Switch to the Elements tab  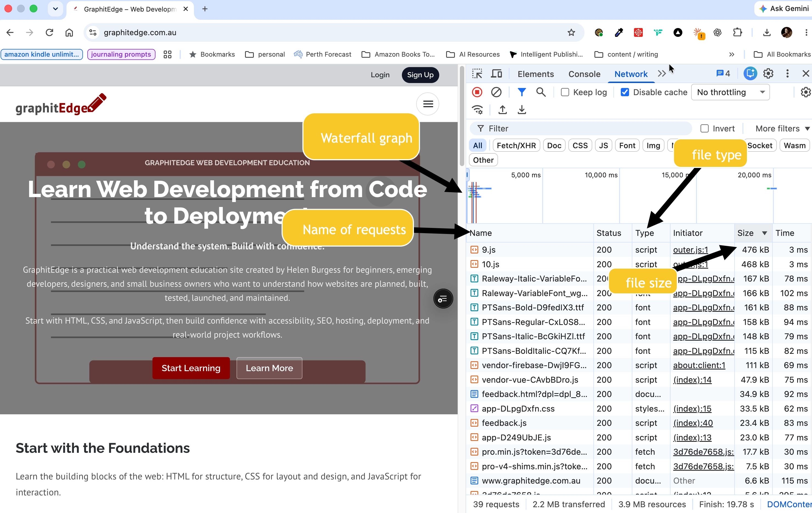535,74
